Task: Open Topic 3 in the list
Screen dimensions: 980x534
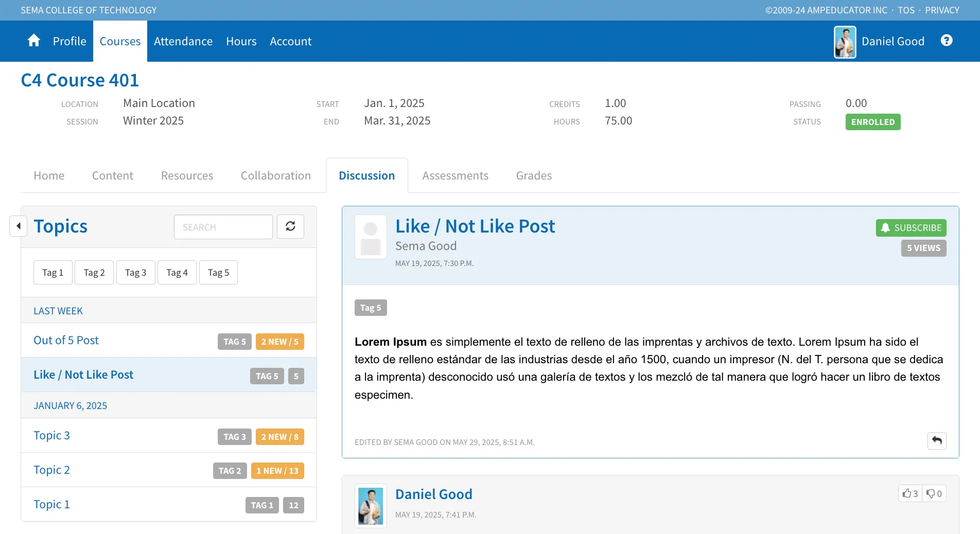Action: tap(51, 435)
